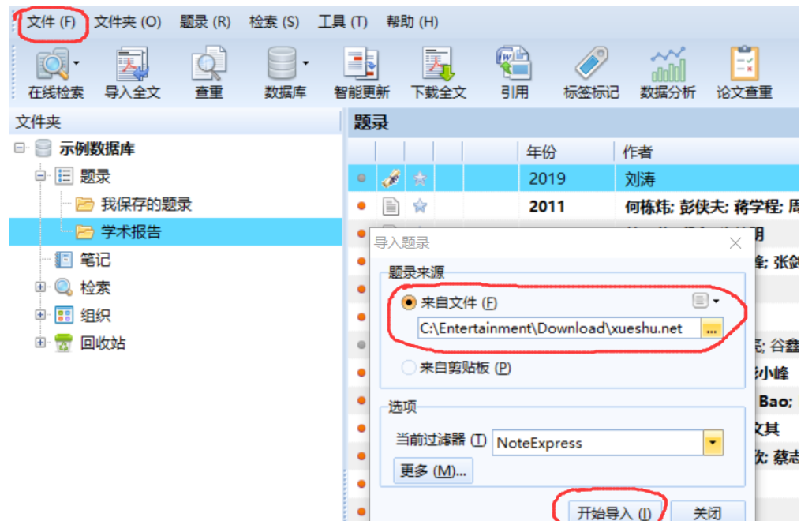Click the file path input field
Viewport: 812px width, 521px height.
pos(559,328)
